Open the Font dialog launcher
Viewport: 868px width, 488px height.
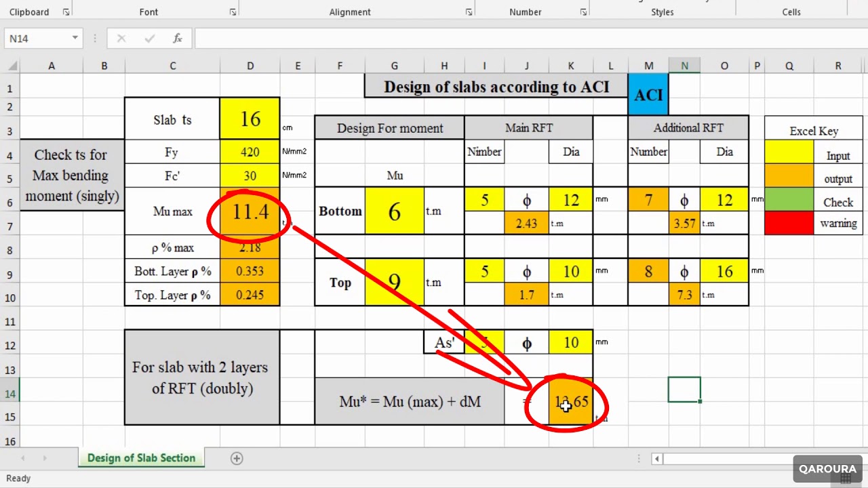click(233, 12)
